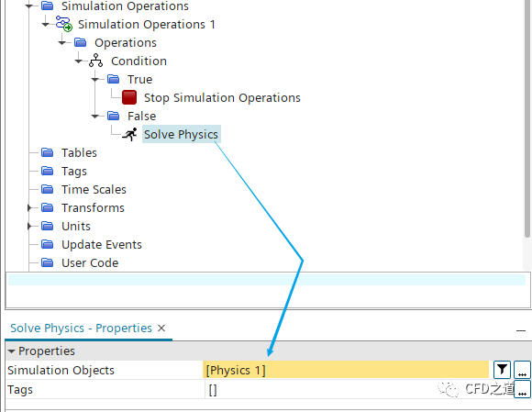Close the Solve Physics - Properties tab
The image size is (532, 412).
click(x=161, y=328)
